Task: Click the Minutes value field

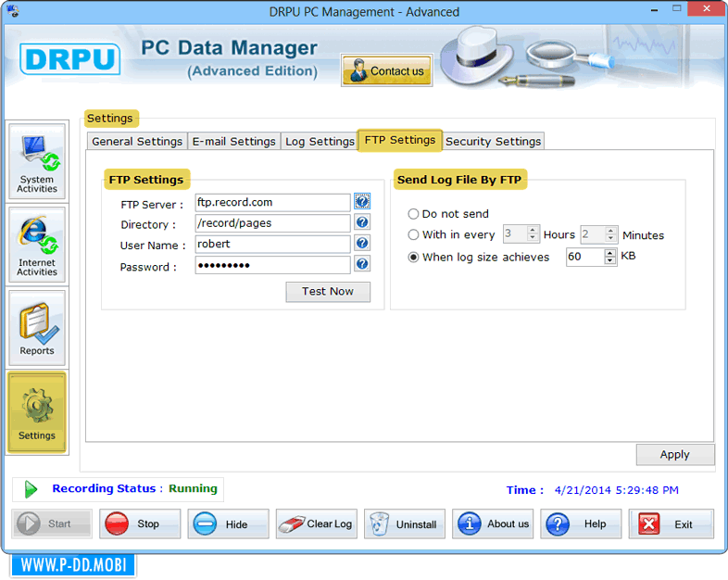Action: (593, 233)
